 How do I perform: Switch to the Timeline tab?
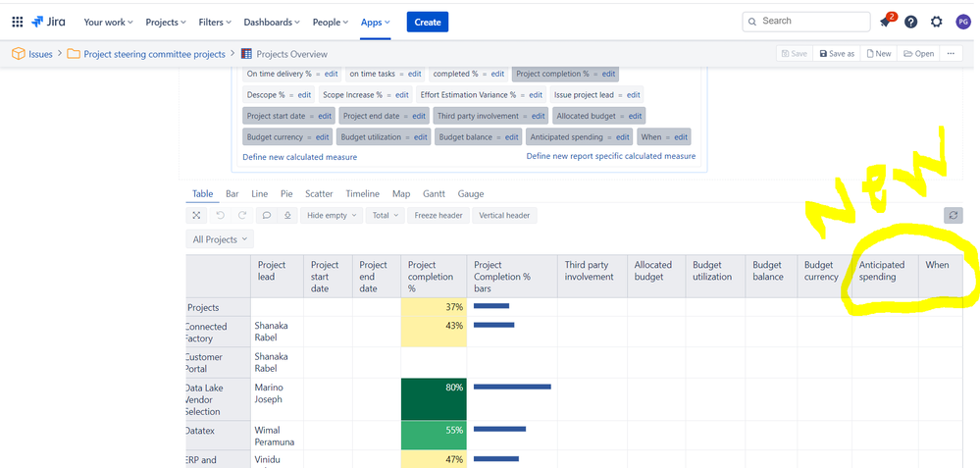pyautogui.click(x=363, y=193)
